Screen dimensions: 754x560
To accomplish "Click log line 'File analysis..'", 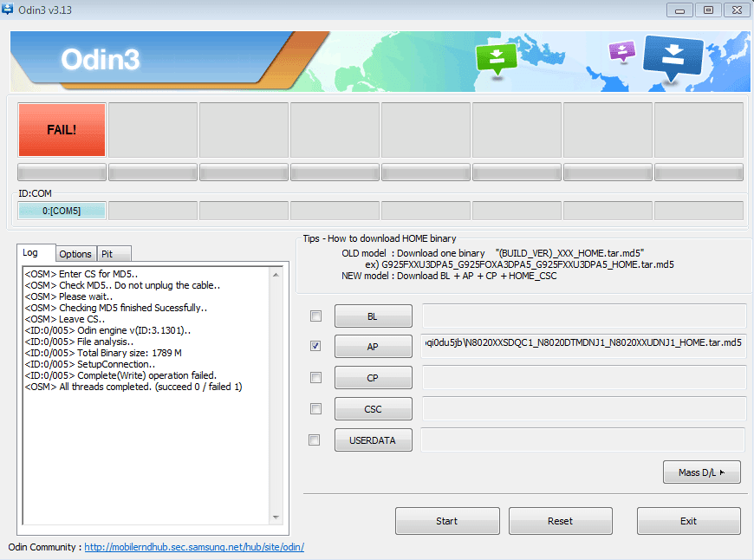I will pos(79,342).
